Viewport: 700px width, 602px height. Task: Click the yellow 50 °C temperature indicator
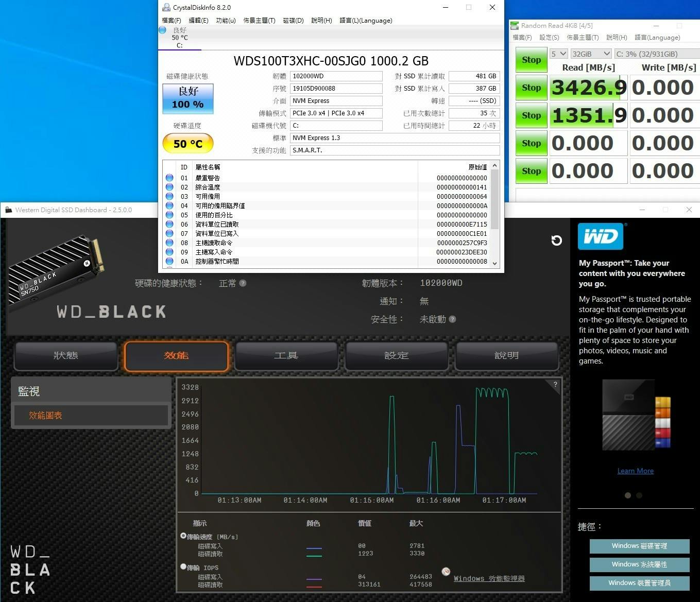(x=187, y=144)
